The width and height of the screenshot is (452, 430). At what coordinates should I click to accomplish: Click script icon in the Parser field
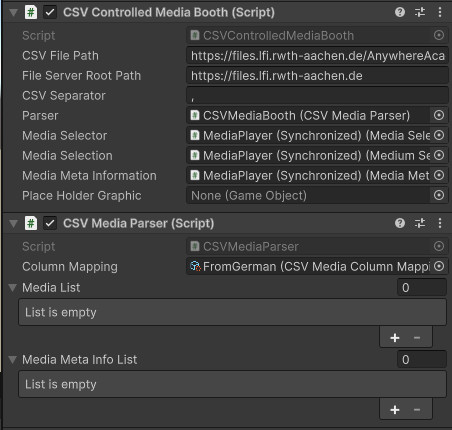click(x=195, y=115)
